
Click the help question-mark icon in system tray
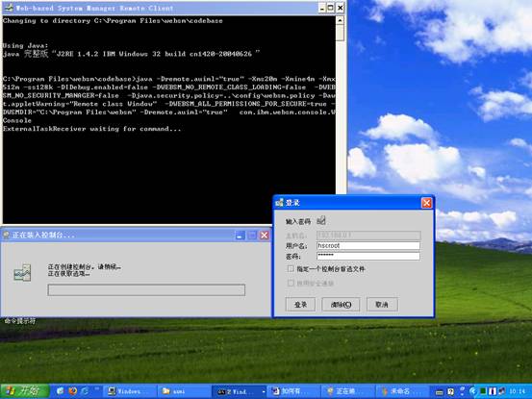pos(450,391)
